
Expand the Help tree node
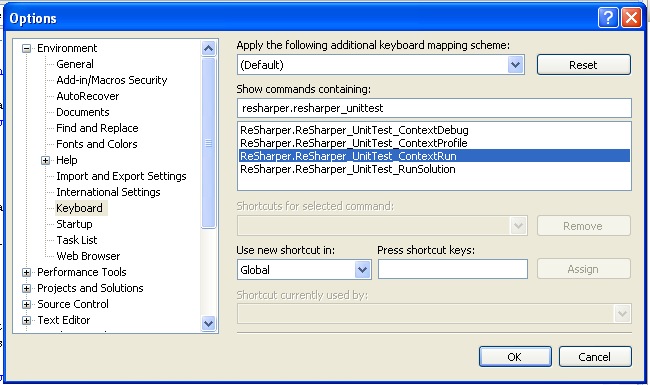pos(46,160)
